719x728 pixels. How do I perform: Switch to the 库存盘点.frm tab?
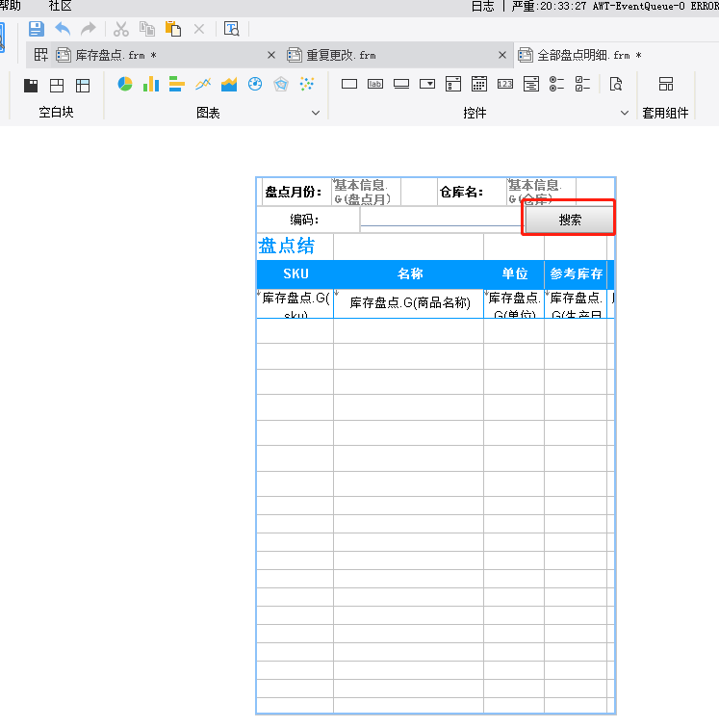click(x=116, y=55)
